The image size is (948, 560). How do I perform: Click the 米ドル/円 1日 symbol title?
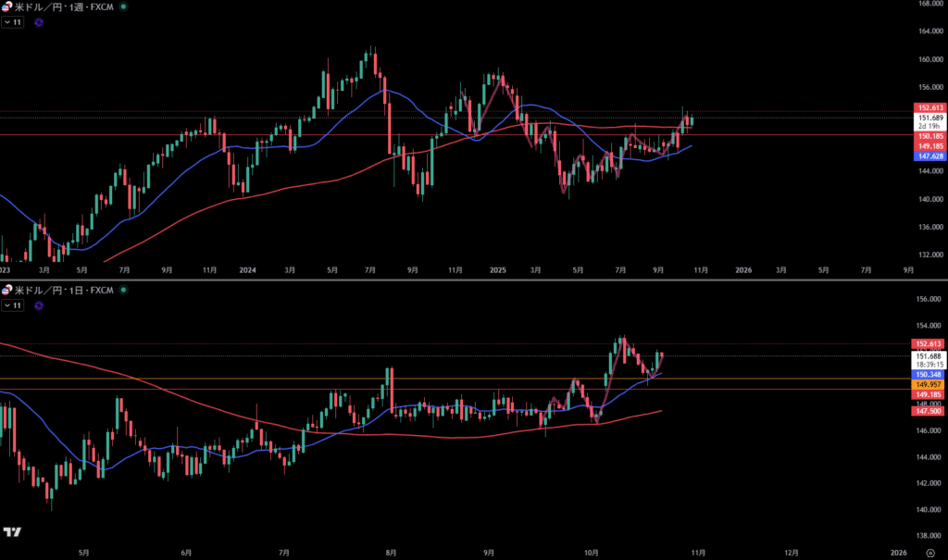pos(63,291)
